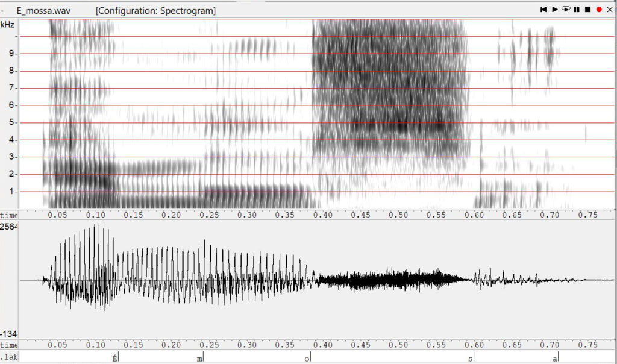The image size is (617, 364).
Task: Click 0.50 on the spectrogram time axis
Action: [x=398, y=215]
